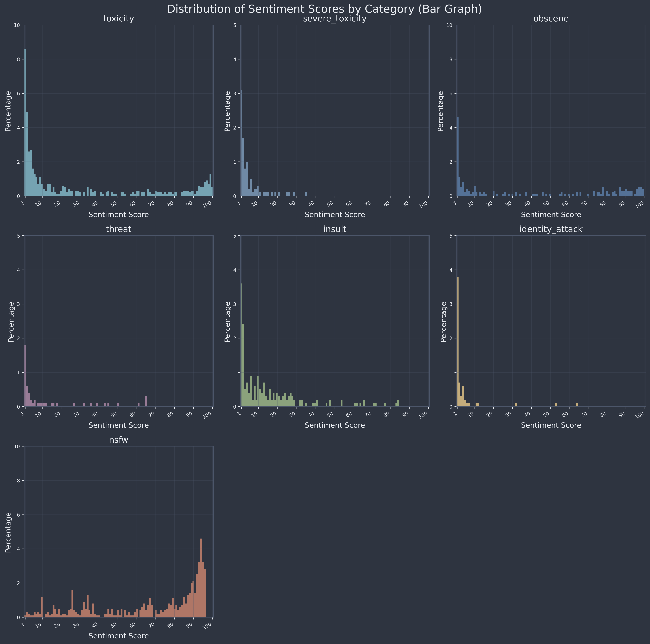
Task: Click 'Sentiment Score' label under the threat chart
Action: click(x=118, y=425)
